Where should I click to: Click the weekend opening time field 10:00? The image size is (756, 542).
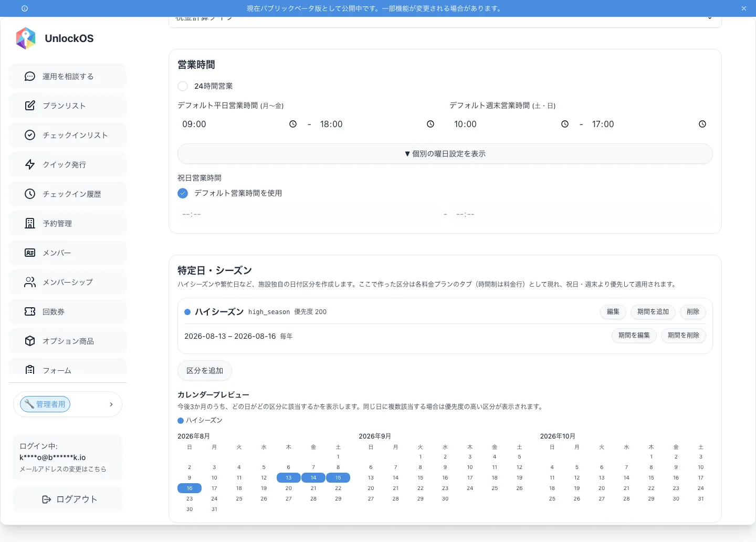(x=511, y=124)
